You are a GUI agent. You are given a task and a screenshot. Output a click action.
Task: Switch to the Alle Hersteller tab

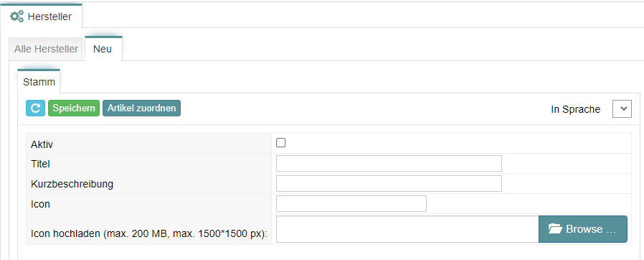point(46,50)
